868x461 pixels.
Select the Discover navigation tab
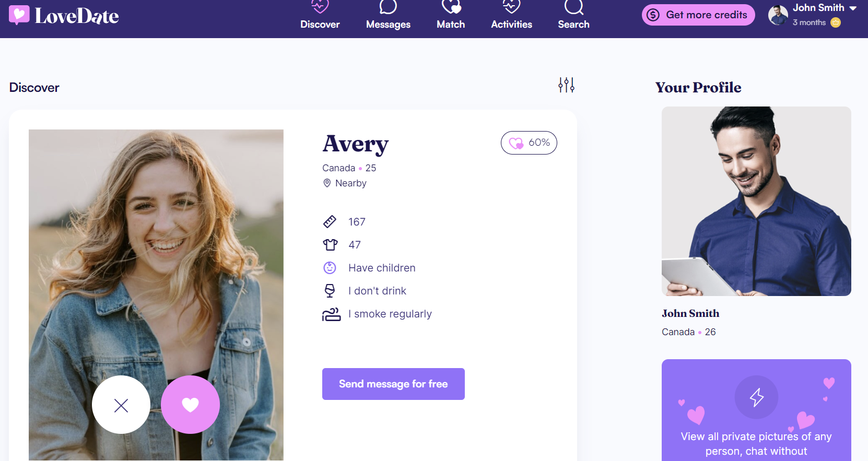pyautogui.click(x=320, y=16)
